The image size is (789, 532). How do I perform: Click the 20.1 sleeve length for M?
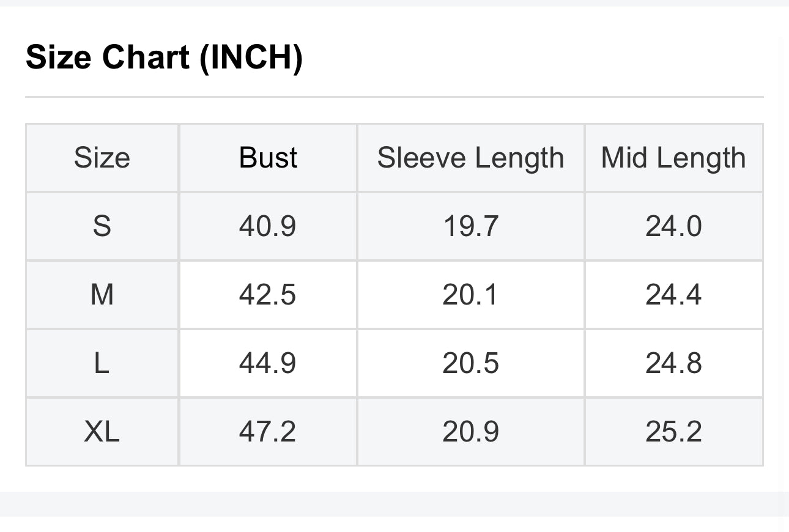point(470,295)
